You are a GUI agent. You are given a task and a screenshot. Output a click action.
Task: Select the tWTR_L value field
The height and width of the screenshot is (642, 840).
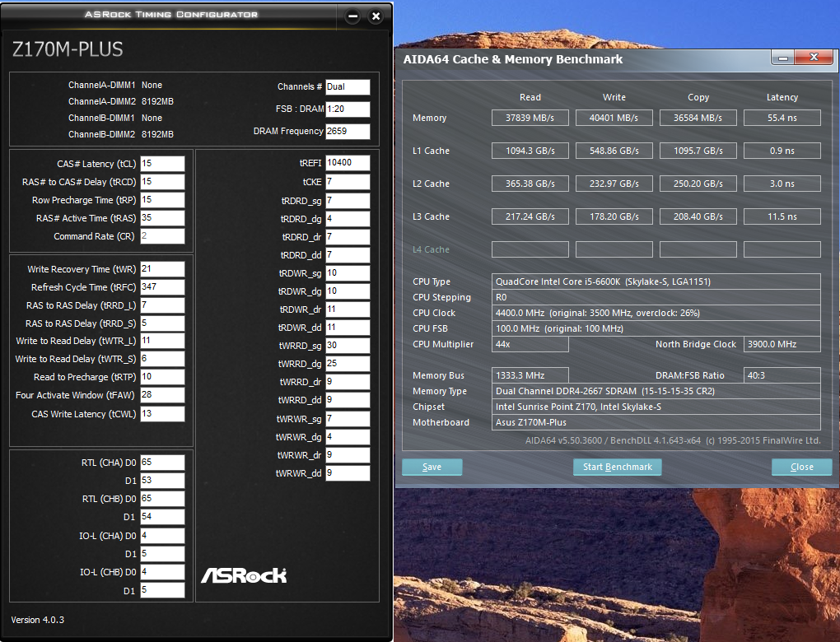click(162, 341)
